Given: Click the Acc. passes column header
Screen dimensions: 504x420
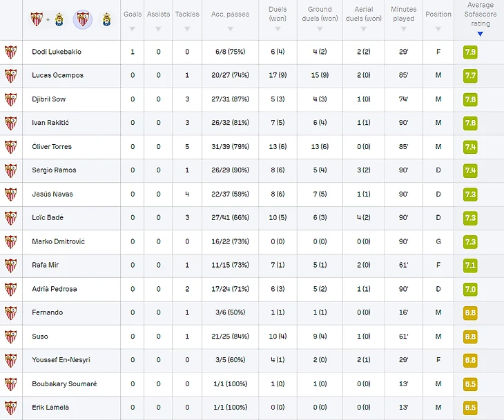Looking at the screenshot, I should click(230, 14).
